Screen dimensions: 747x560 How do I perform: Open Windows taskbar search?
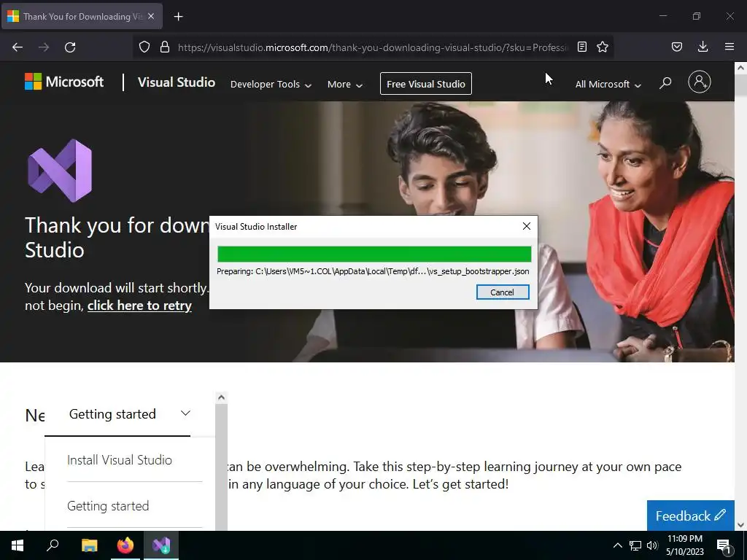53,545
